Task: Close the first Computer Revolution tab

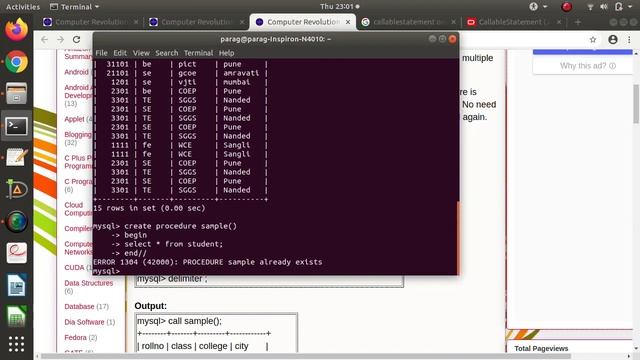Action: tap(136, 22)
